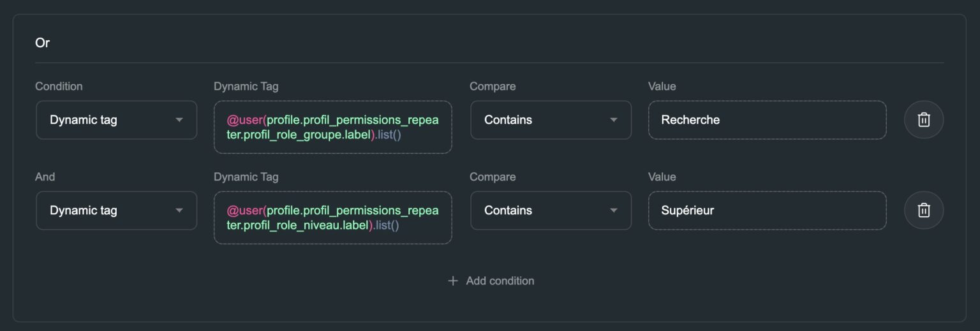This screenshot has width=980, height=331.
Task: Click caret arrow of Contains dropdown in Supérieur row
Action: pos(614,210)
